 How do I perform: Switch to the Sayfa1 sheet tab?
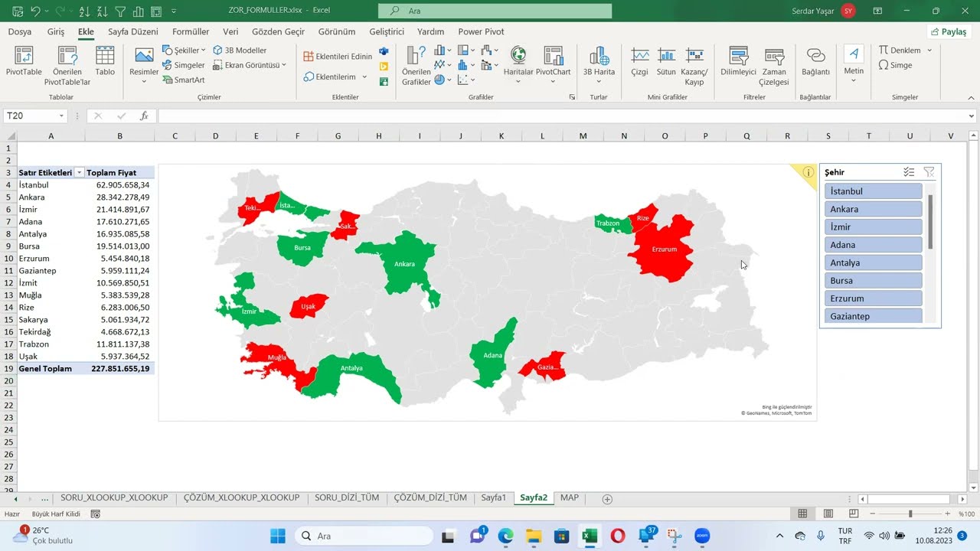click(x=494, y=498)
